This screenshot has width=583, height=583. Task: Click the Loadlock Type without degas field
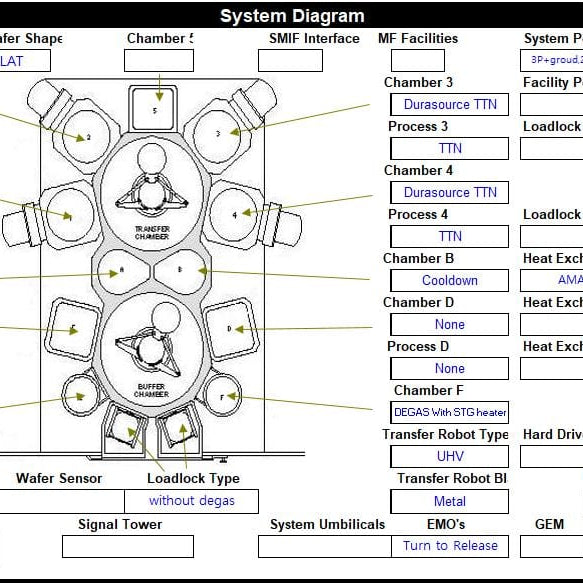(191, 501)
